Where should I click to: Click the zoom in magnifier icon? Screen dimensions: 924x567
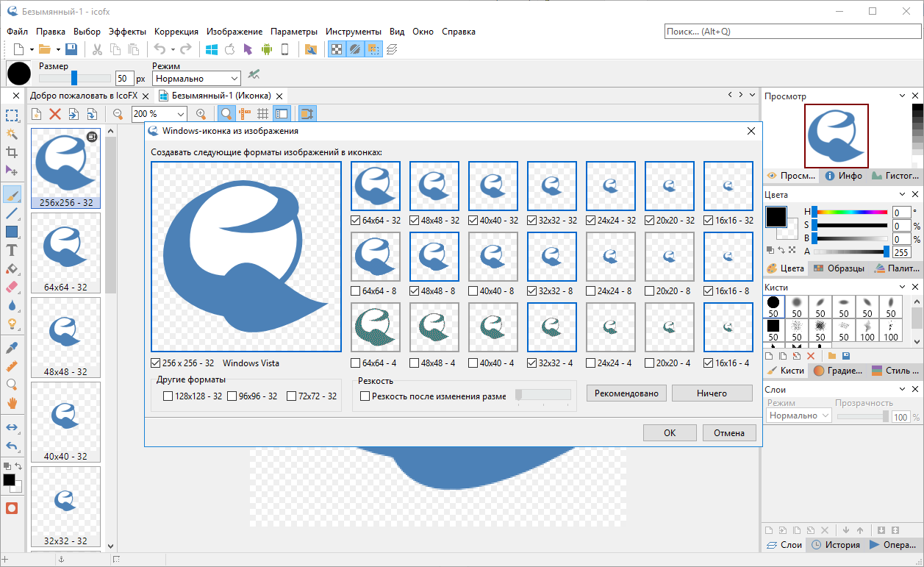(x=201, y=114)
